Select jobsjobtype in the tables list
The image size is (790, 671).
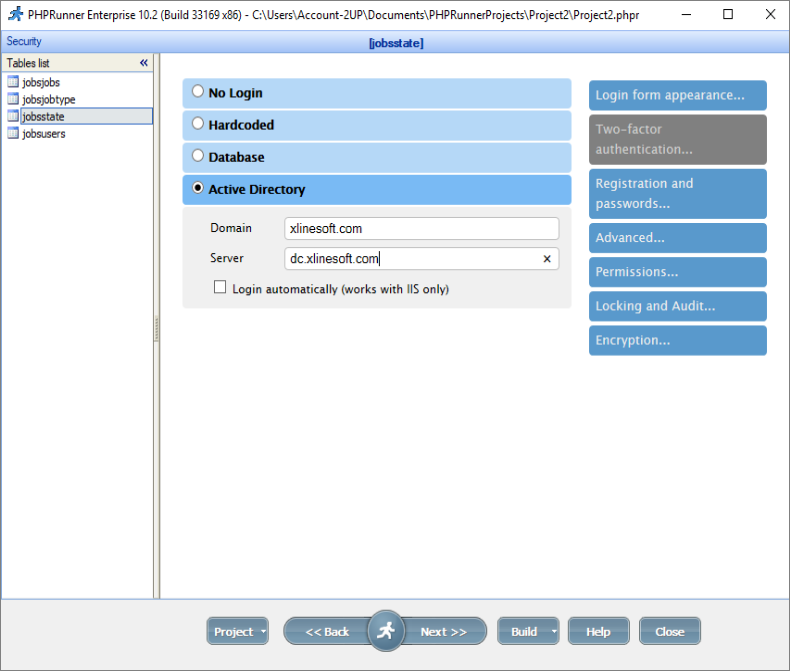click(49, 99)
